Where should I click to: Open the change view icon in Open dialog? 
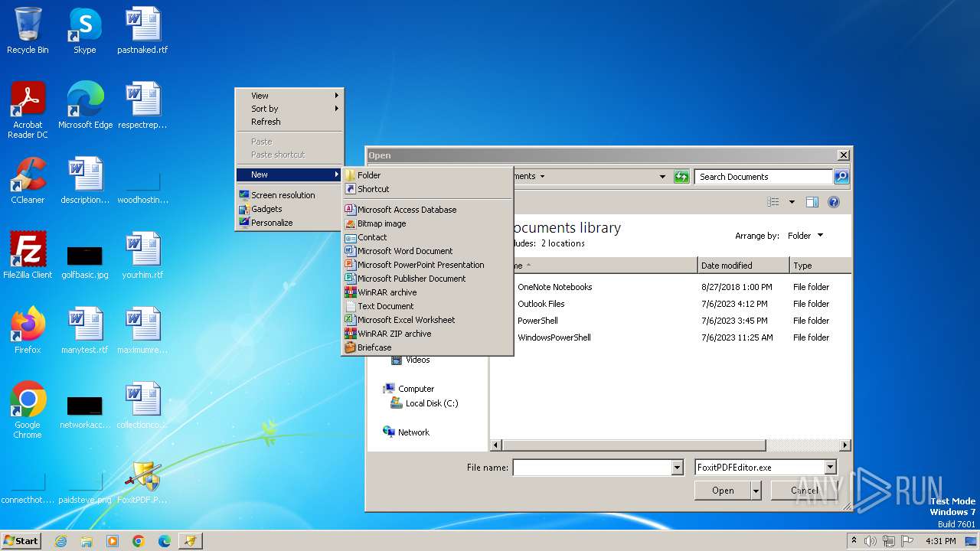(x=773, y=202)
